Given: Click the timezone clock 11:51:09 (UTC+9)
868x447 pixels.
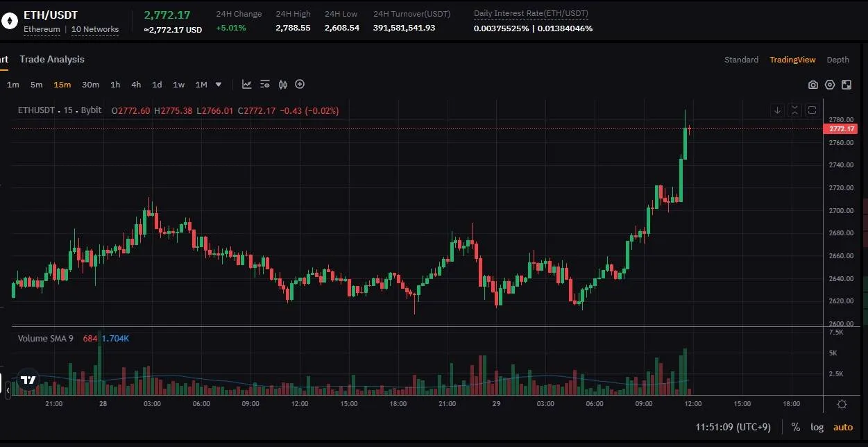Looking at the screenshot, I should coord(733,428).
